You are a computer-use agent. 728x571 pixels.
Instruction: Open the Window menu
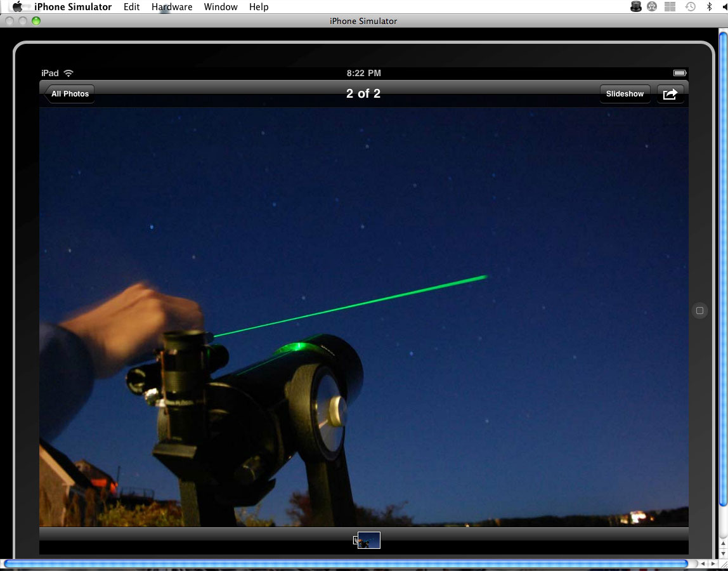point(221,7)
